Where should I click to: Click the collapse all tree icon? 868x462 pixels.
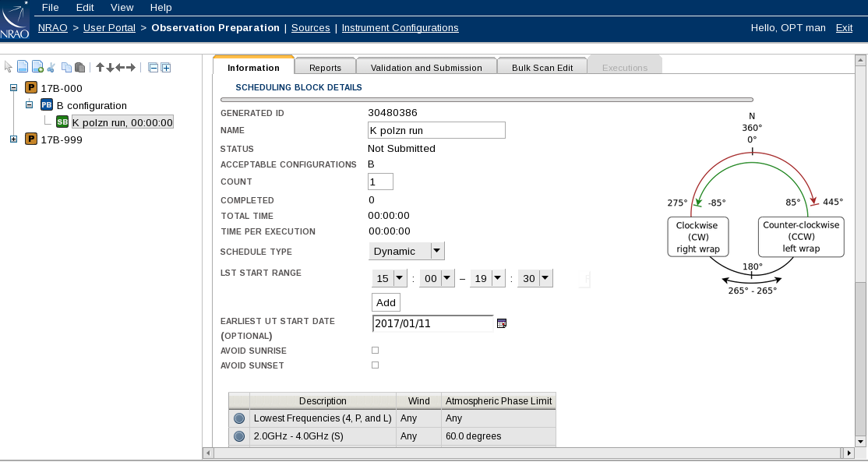[153, 68]
